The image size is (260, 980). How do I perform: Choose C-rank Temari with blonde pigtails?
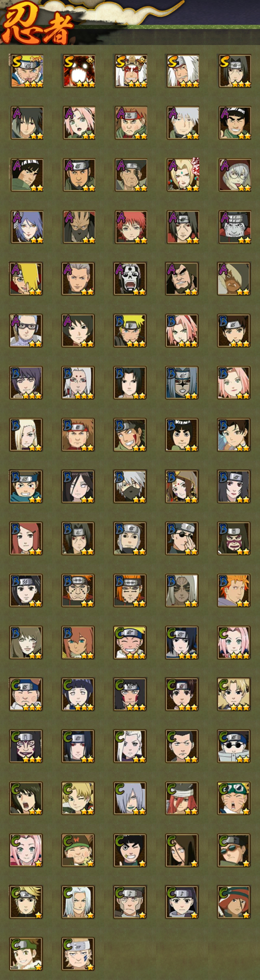pos(234,694)
